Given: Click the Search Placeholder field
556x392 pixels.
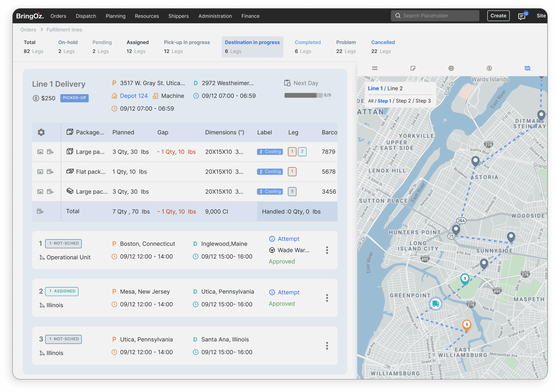Looking at the screenshot, I should click(x=435, y=16).
